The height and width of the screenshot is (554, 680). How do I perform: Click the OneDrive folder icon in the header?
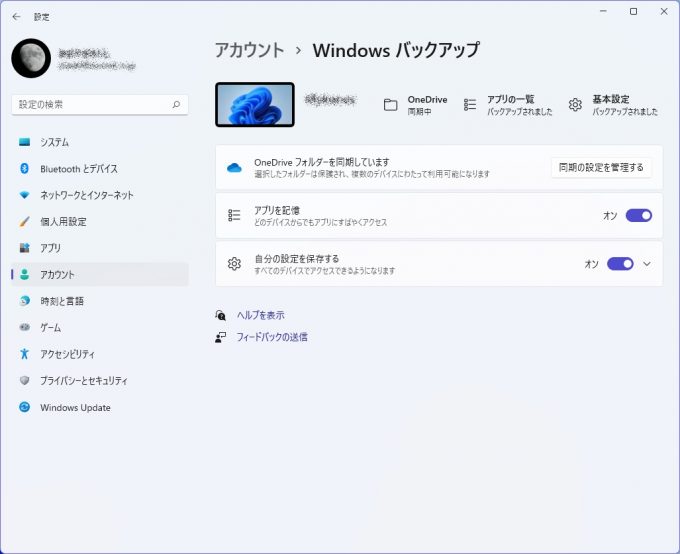[390, 105]
